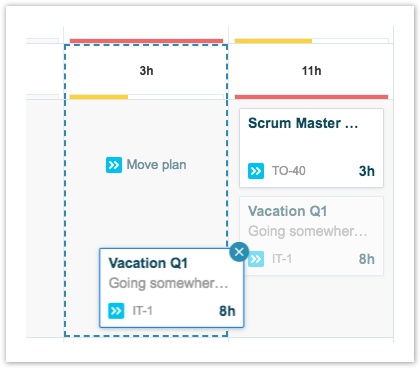Click the 11h column total header
Screen dimensions: 420x368
(311, 71)
